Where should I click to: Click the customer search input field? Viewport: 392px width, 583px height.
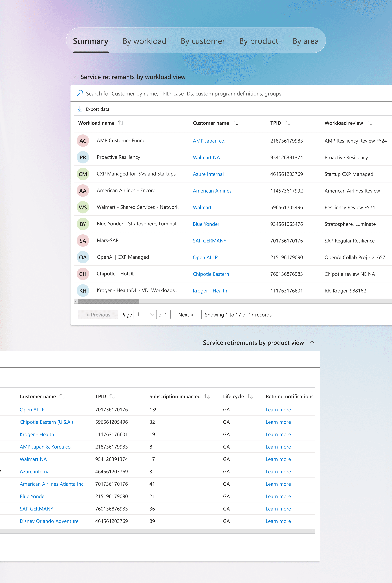click(183, 94)
